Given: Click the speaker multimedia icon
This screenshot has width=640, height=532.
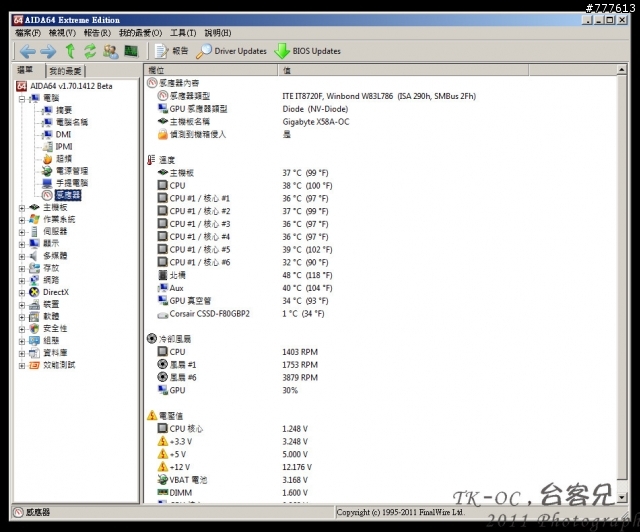Looking at the screenshot, I should (34, 256).
